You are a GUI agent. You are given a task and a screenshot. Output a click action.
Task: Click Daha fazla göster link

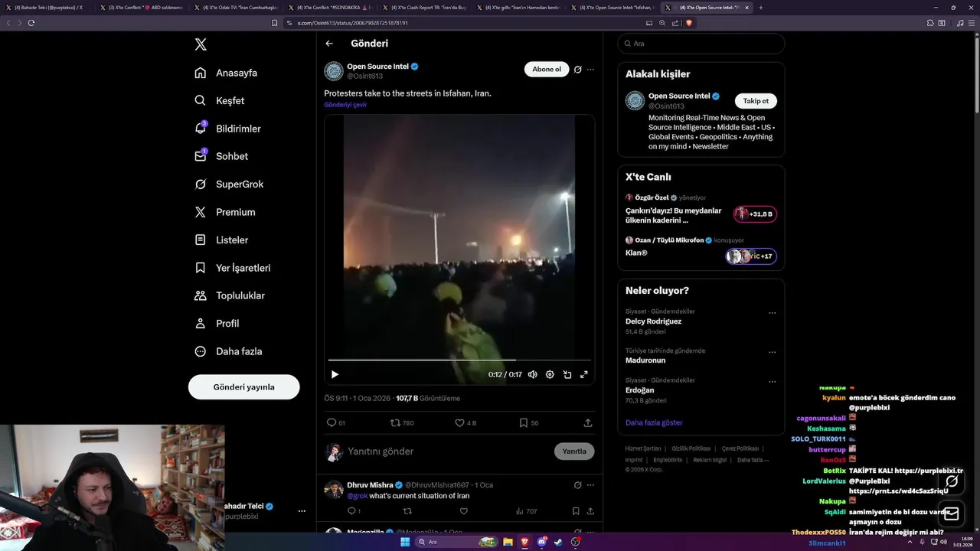(x=654, y=422)
